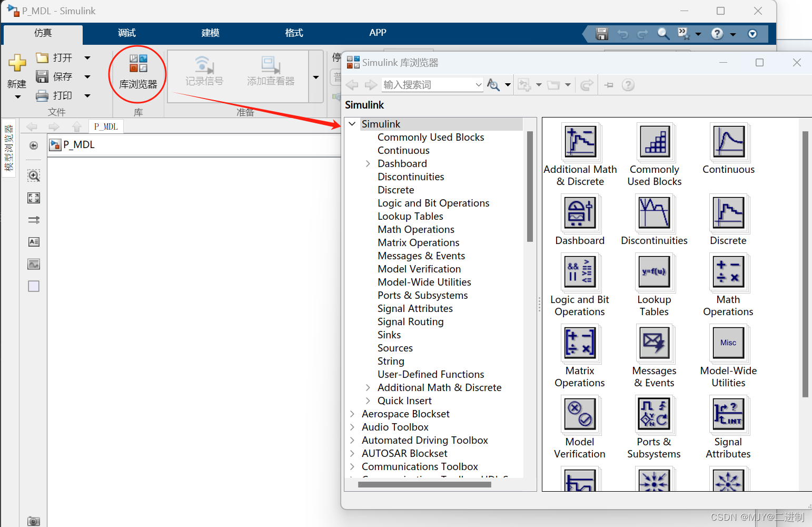Click the vertical scrollbar of the block grid
Image resolution: width=812 pixels, height=527 pixels.
pos(805,263)
